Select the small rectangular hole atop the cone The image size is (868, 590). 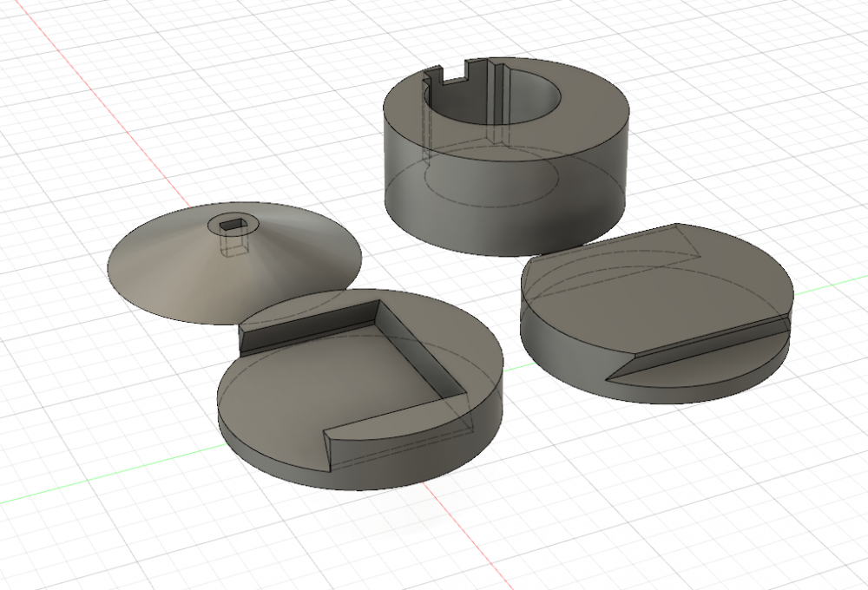pos(232,226)
